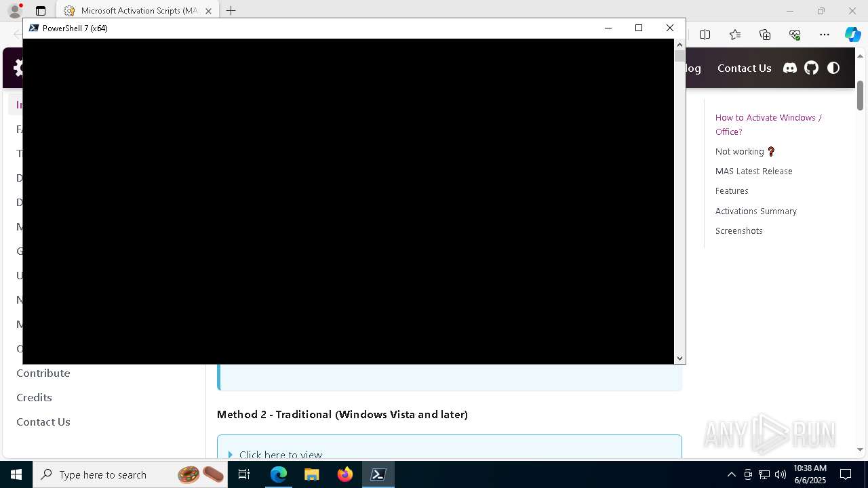Open the Edge collections icon
868x488 pixels.
[x=765, y=35]
